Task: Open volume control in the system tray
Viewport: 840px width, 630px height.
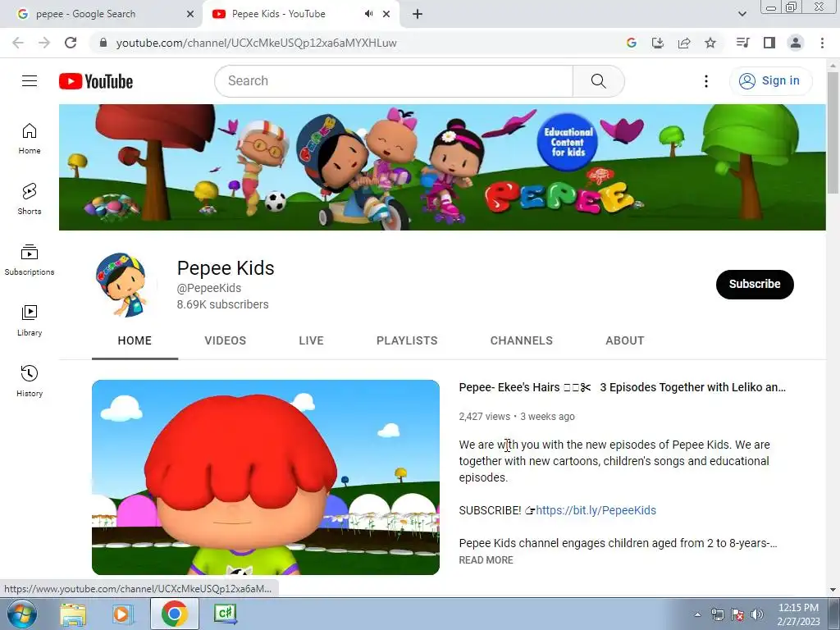Action: pos(757,614)
